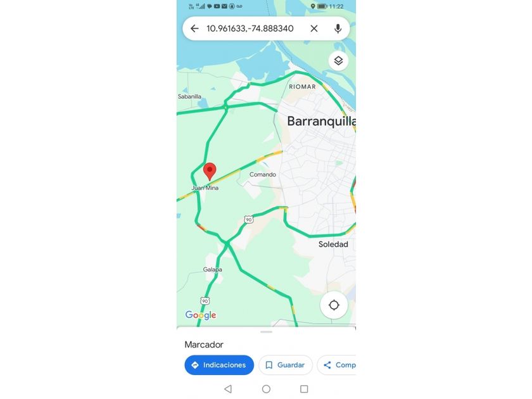Screen dimensions: 532x399
Task: Expand the Marcador bottom sheet handle
Action: coord(267,332)
